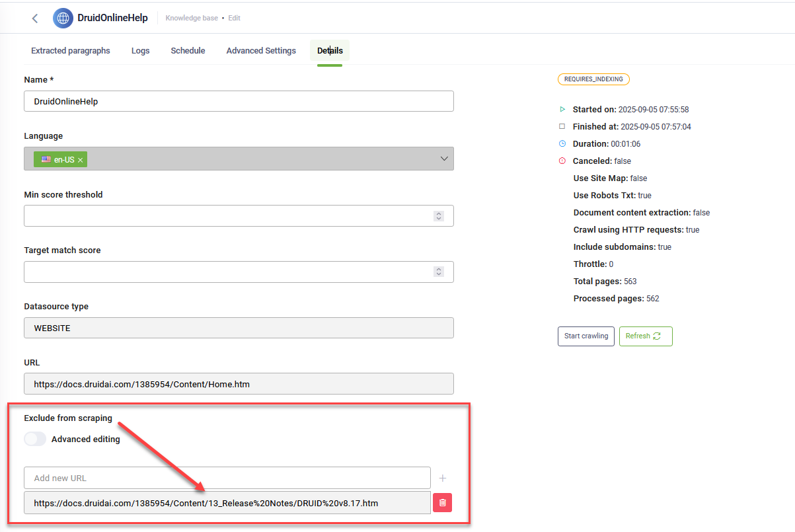Click the Finished at timestamp 07:57:04

click(656, 127)
